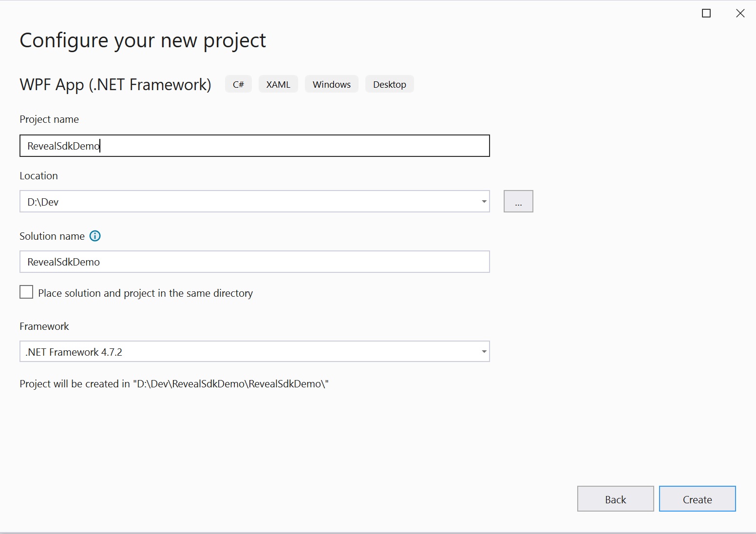Close the configure project dialog

(x=740, y=14)
